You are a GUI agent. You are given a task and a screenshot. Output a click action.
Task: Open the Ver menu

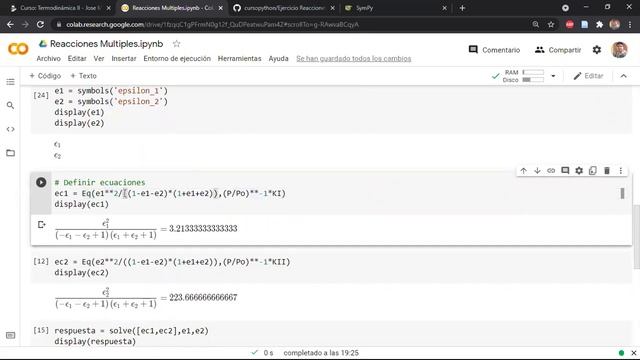[x=99, y=58]
